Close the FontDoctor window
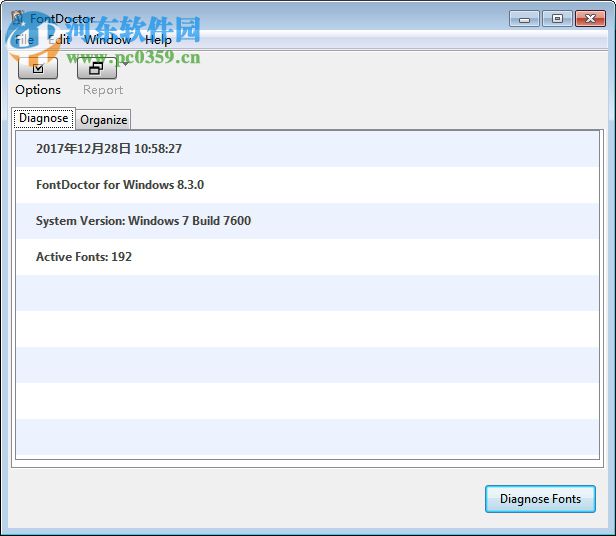Screen dimensions: 616x536 tap(590, 18)
